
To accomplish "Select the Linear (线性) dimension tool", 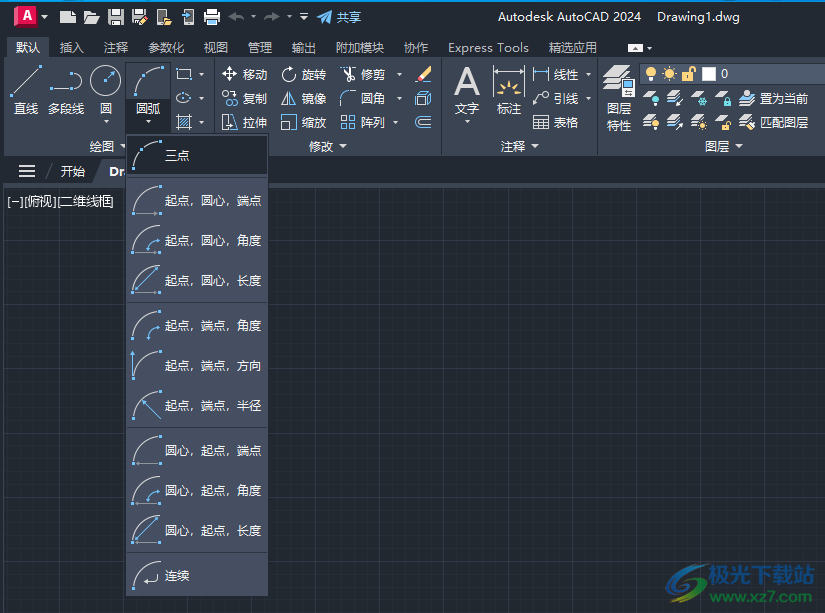I will coord(556,74).
